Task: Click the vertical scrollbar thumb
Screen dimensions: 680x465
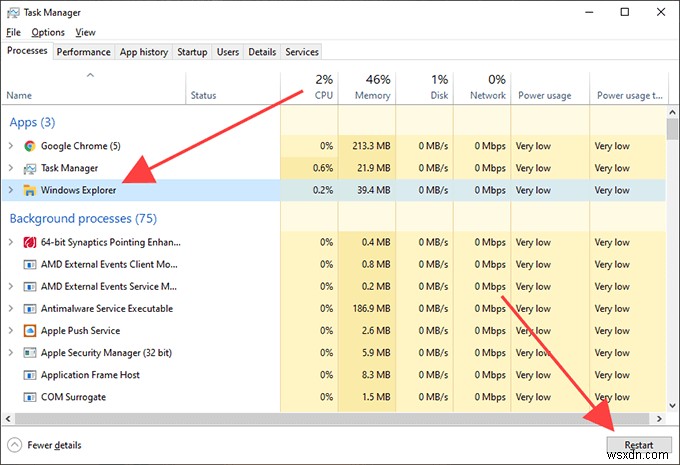Action: point(672,129)
